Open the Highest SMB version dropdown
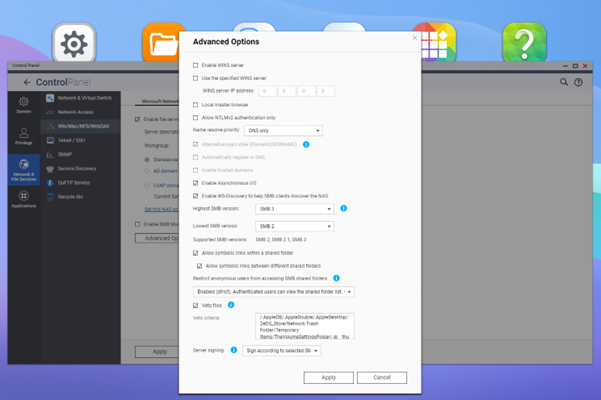Viewport: 601px width, 400px height. (295, 209)
